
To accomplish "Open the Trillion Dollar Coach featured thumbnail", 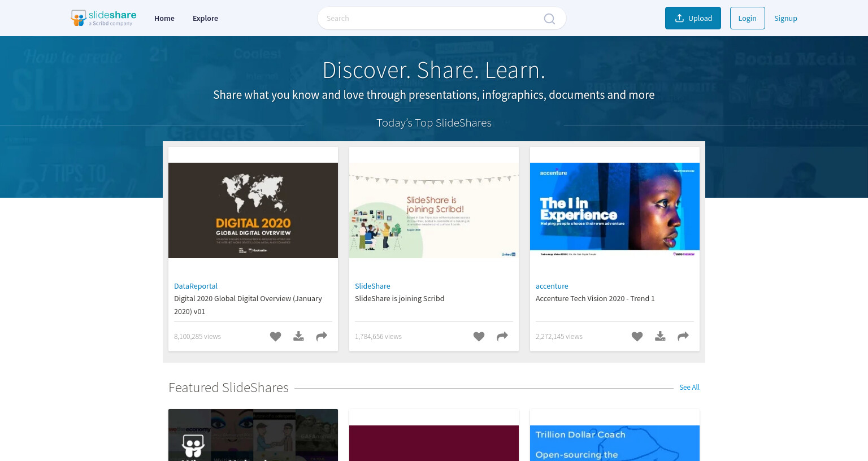I will (615, 443).
